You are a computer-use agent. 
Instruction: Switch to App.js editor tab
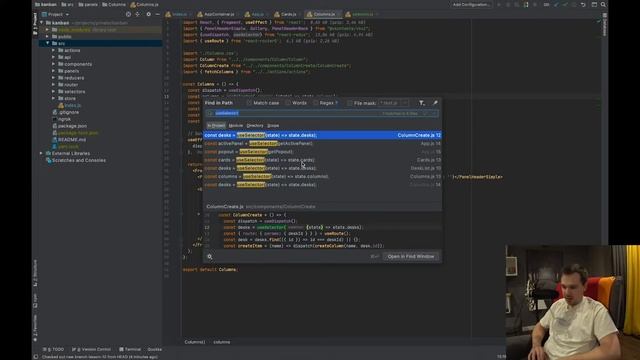[255, 14]
